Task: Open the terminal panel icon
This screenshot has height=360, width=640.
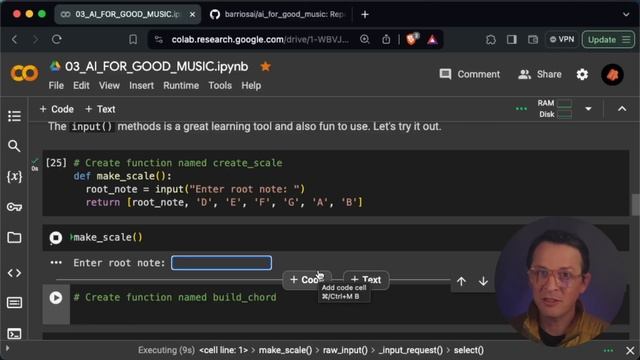Action: pos(14,334)
